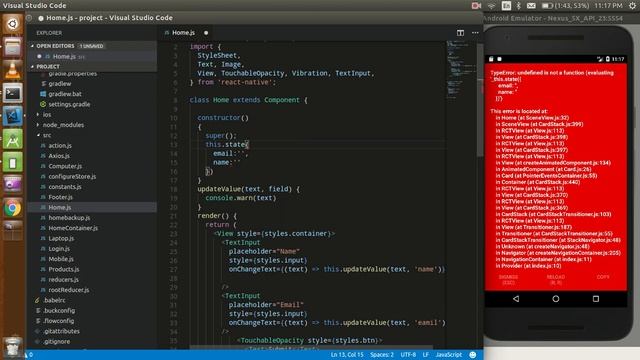Select Home.js editor tab

(183, 33)
